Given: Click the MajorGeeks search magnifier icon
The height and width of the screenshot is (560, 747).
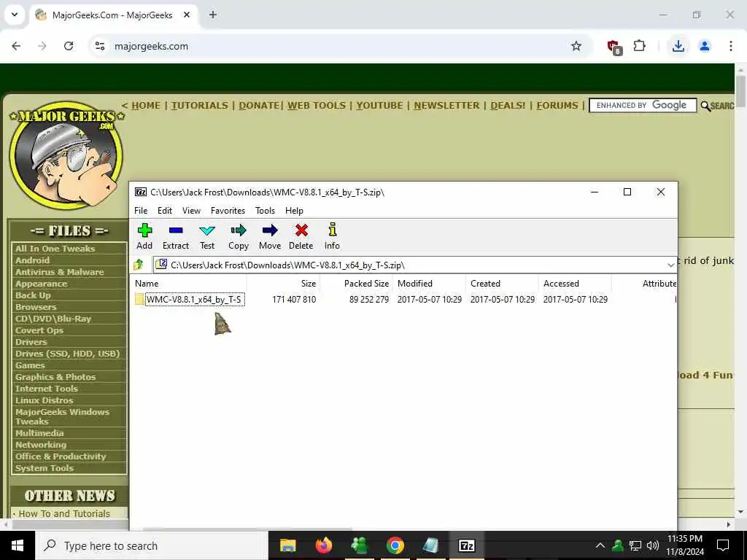Looking at the screenshot, I should (x=705, y=106).
